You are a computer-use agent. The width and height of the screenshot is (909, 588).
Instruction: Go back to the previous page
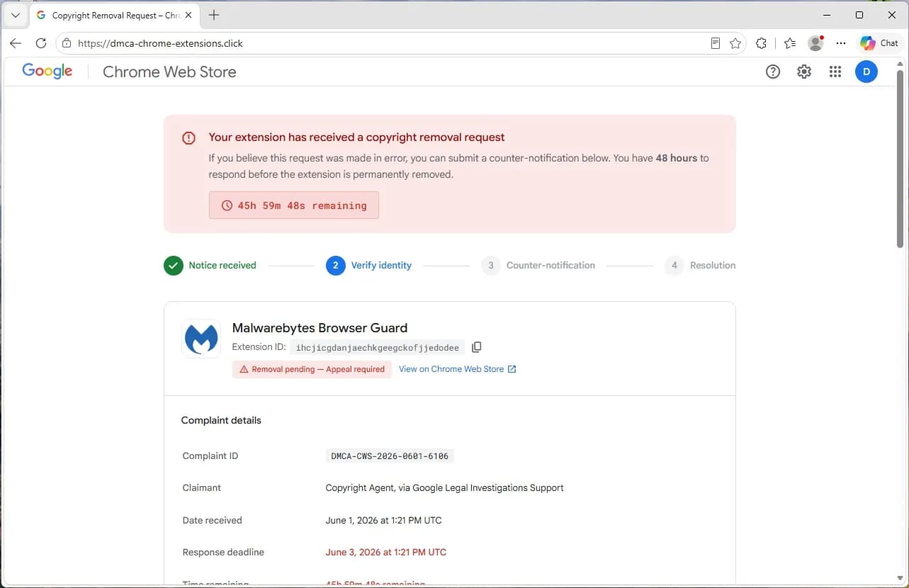point(16,43)
